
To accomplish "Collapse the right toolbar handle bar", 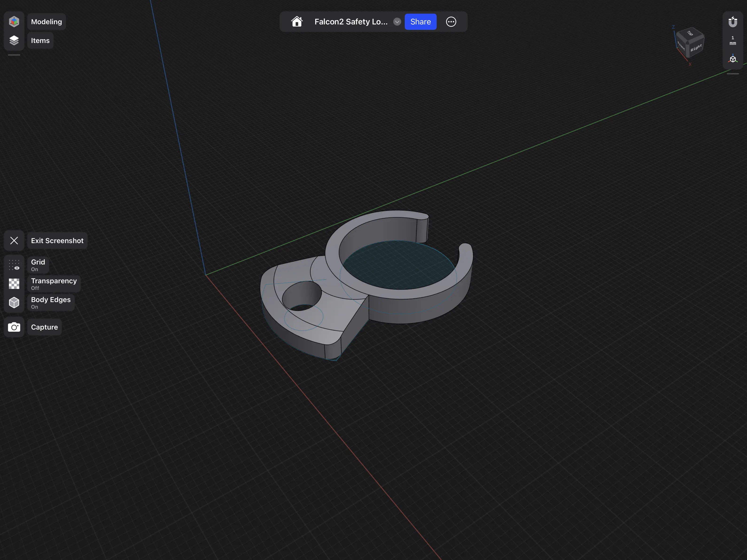I will (x=732, y=74).
